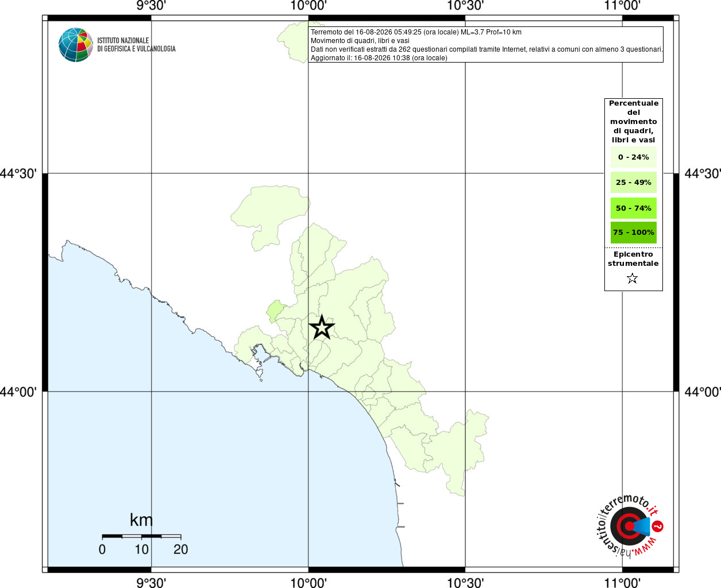Click the scale bar '10' value

pyautogui.click(x=142, y=550)
